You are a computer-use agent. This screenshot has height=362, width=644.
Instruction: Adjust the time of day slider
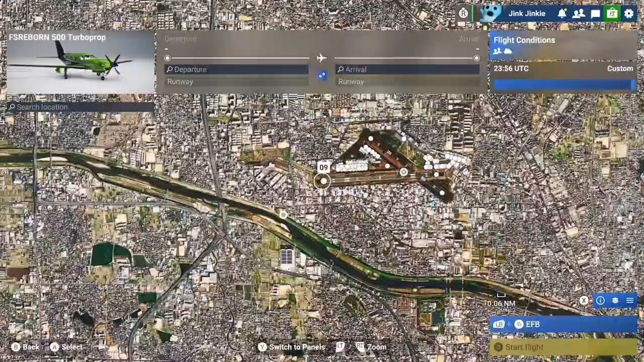pos(565,85)
